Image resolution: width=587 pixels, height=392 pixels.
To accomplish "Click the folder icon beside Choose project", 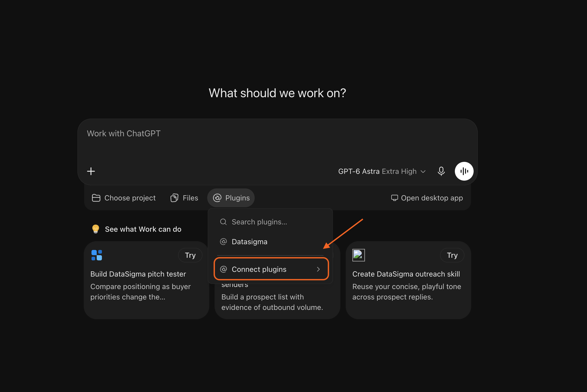I will pos(96,198).
